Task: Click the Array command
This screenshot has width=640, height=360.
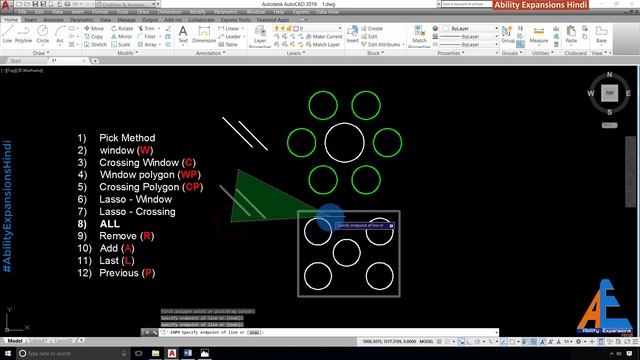Action: click(147, 44)
